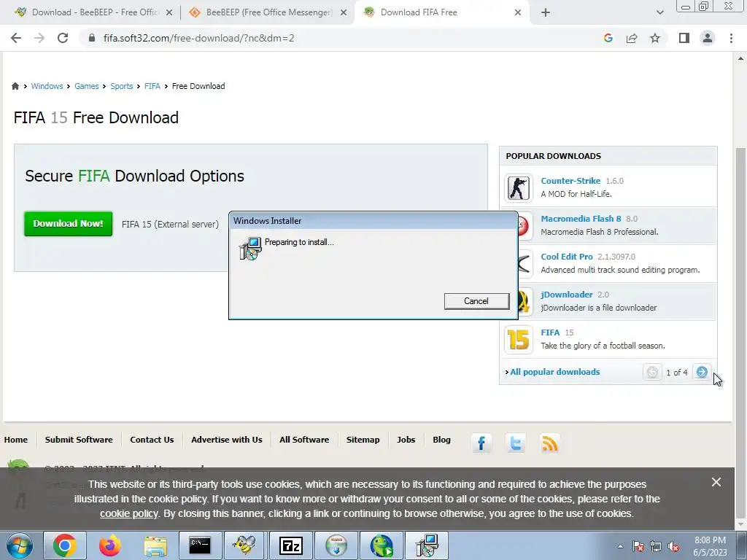This screenshot has height=560, width=747.
Task: Open the FIFA breadcrumb link
Action: point(152,86)
